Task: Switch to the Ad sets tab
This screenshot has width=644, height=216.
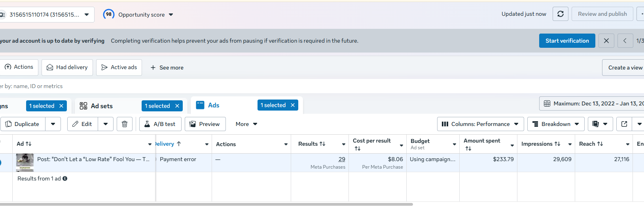Action: point(102,106)
